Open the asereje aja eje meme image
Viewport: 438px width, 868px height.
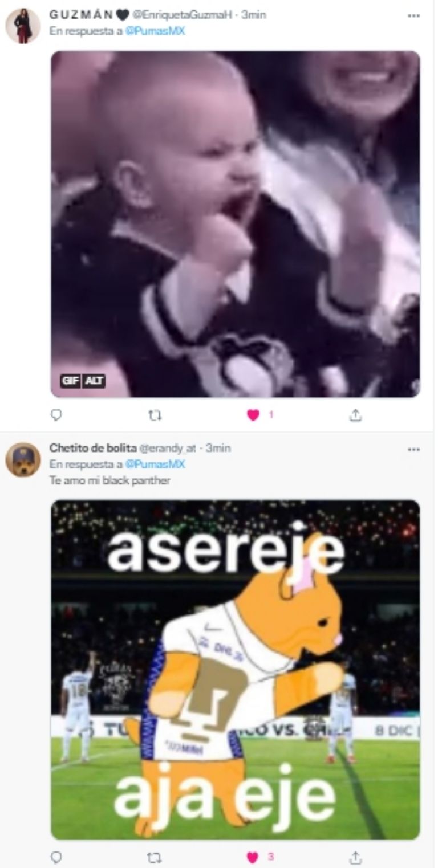(x=236, y=670)
